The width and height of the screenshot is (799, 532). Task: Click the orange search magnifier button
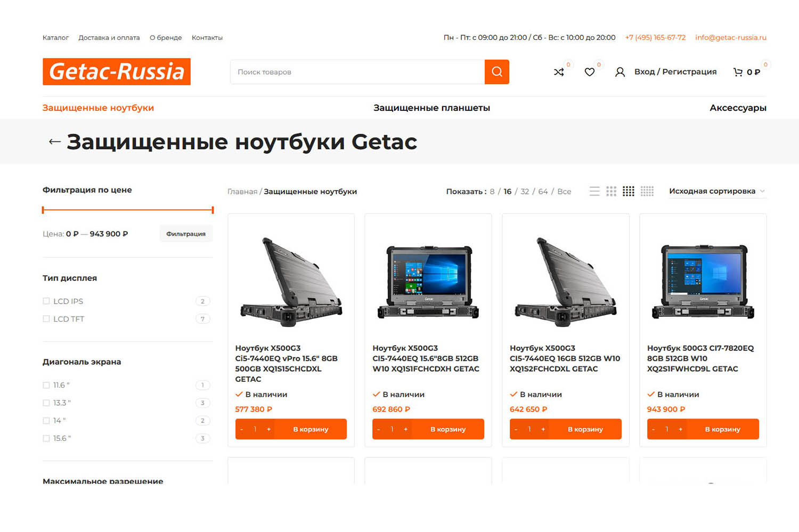[496, 72]
